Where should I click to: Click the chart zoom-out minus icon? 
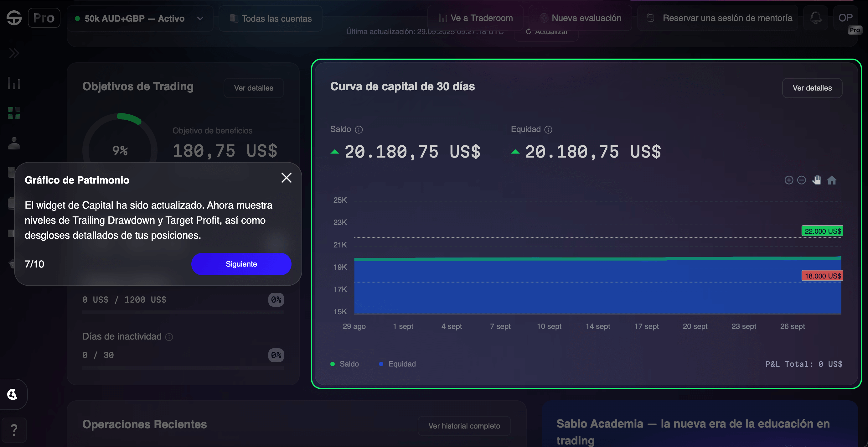click(802, 180)
